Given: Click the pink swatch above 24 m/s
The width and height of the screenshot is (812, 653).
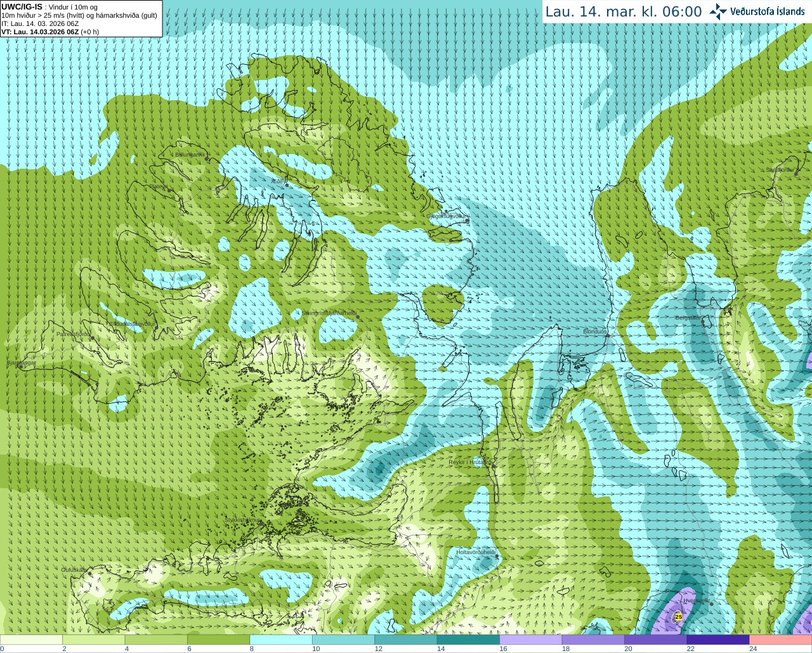Looking at the screenshot, I should point(781,640).
